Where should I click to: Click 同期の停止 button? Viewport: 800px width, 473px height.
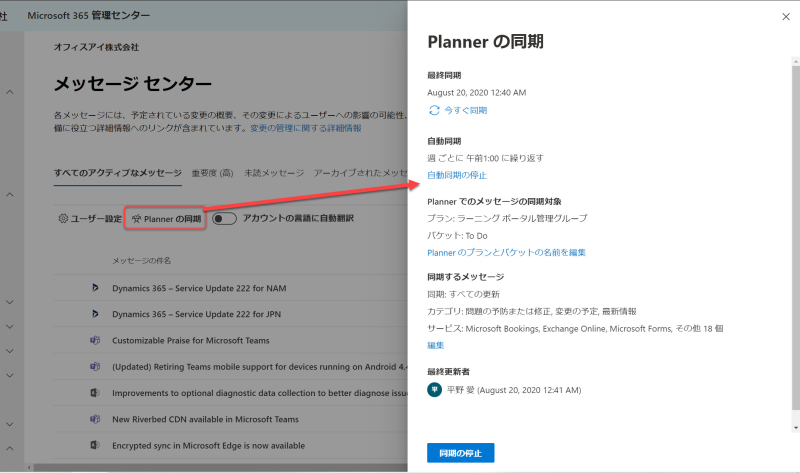coord(460,453)
